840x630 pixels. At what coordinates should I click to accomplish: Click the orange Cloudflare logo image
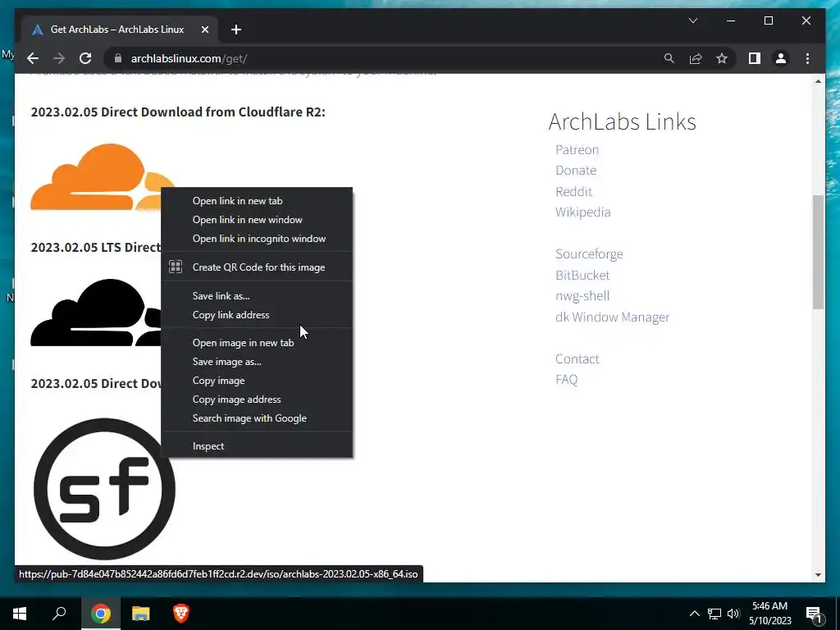(95, 177)
